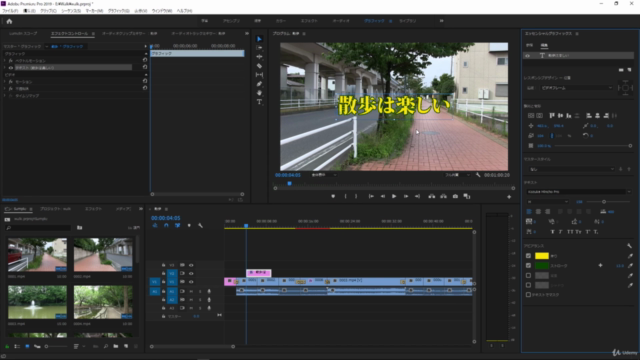Viewport: 640px width, 360px height.
Task: Click green stroke color swatch
Action: pos(542,266)
